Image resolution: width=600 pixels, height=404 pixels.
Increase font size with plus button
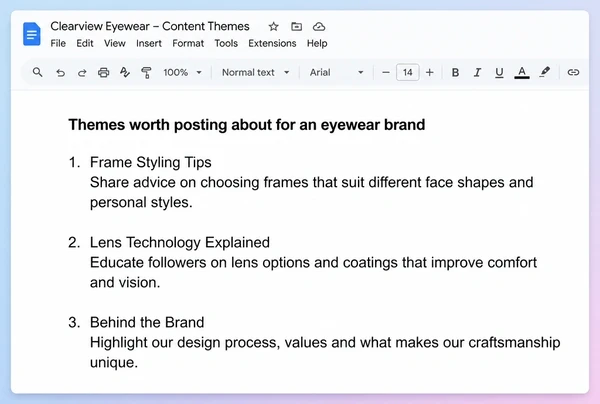(x=430, y=72)
